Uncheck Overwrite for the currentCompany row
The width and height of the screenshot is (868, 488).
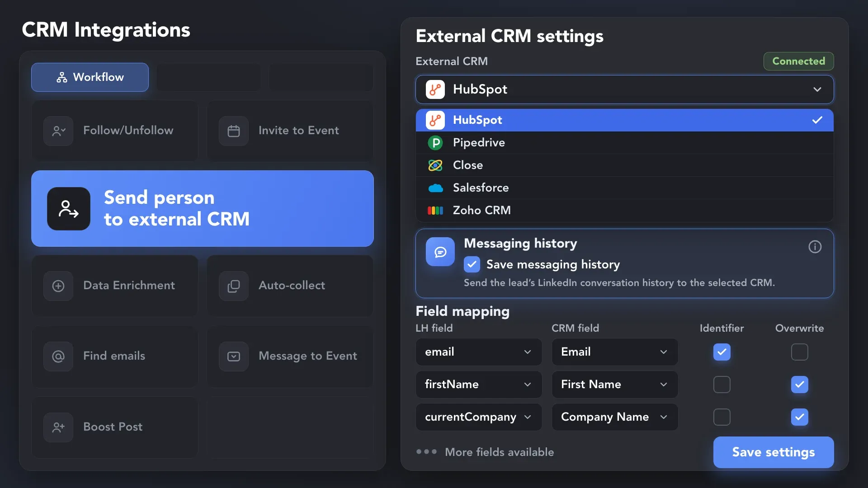point(800,417)
